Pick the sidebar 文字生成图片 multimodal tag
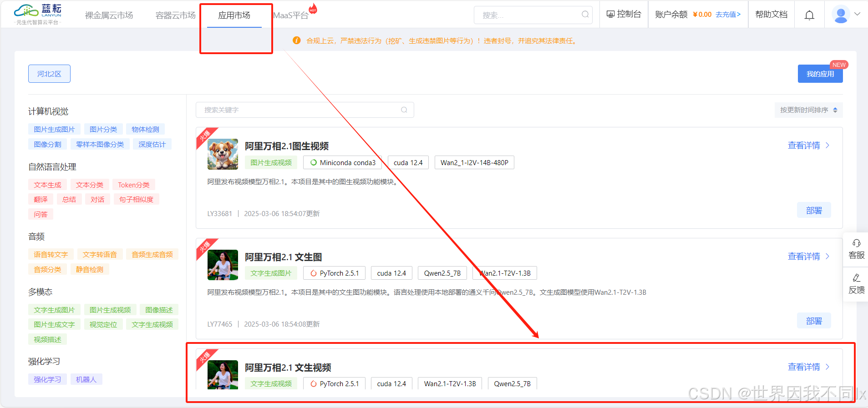This screenshot has height=408, width=868. (x=54, y=310)
